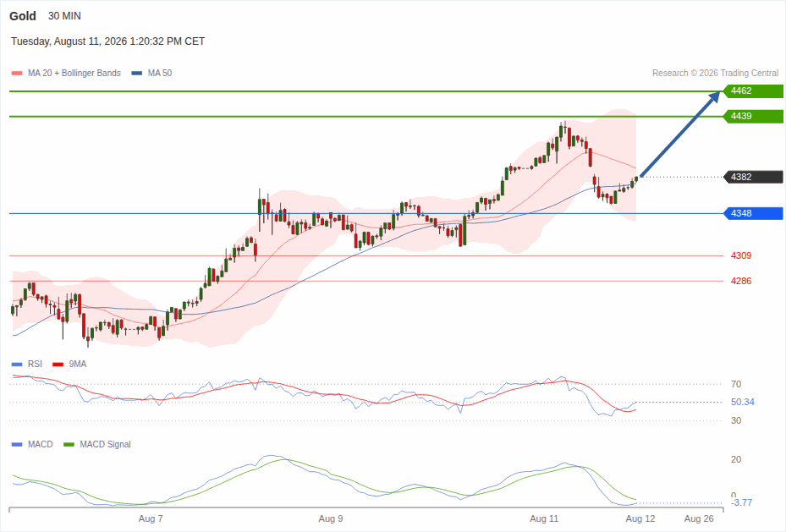
Task: Click the MACD legend label text
Action: (41, 444)
